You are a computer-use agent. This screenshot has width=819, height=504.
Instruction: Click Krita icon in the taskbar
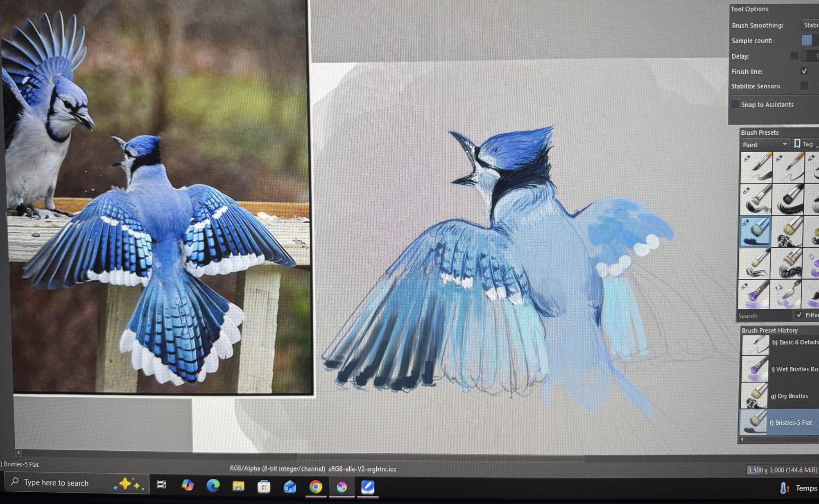pyautogui.click(x=342, y=486)
